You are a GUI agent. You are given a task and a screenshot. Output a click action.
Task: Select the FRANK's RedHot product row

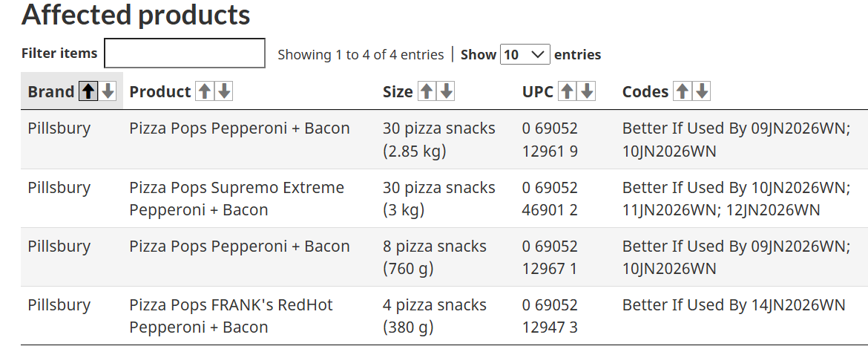point(230,316)
